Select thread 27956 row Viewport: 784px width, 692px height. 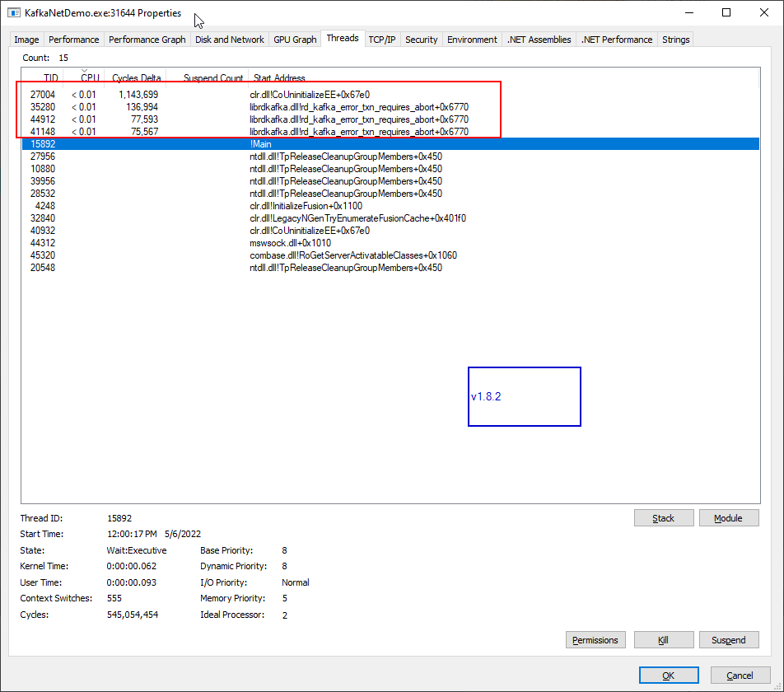pos(390,157)
